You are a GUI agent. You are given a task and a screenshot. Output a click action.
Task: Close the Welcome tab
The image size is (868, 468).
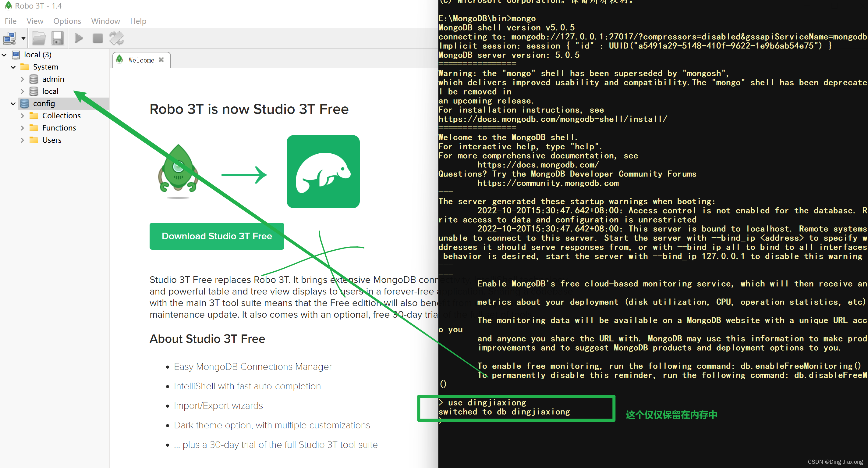coord(161,60)
